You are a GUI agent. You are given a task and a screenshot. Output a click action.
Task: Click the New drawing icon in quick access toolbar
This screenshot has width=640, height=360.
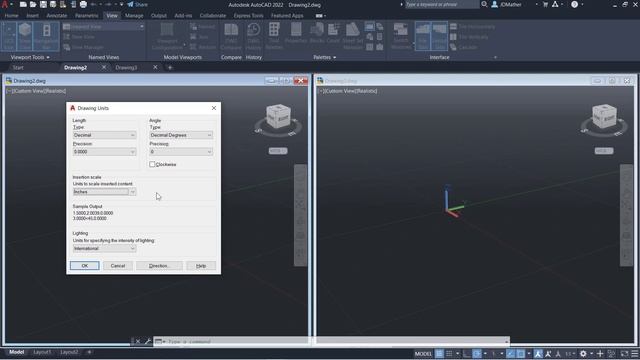(x=23, y=4)
